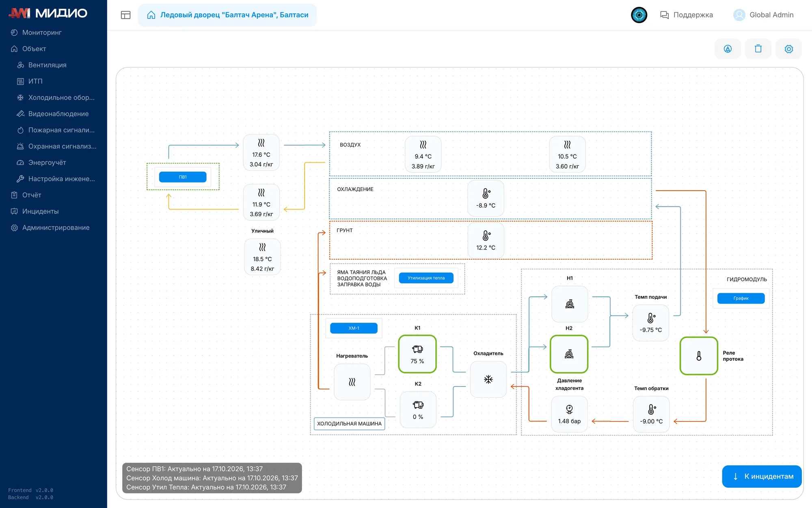Click the 17.6 °C supply air sensor card

click(261, 152)
